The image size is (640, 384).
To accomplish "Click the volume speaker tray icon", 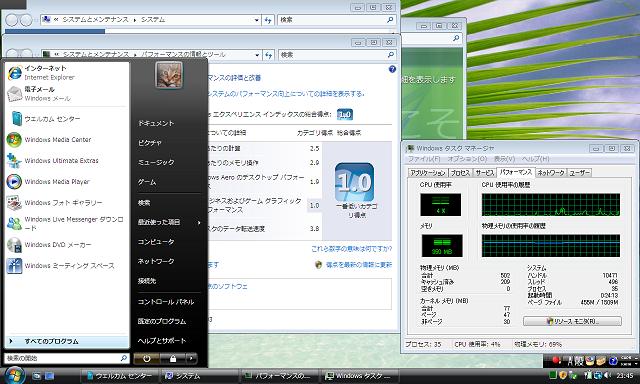I will click(608, 375).
